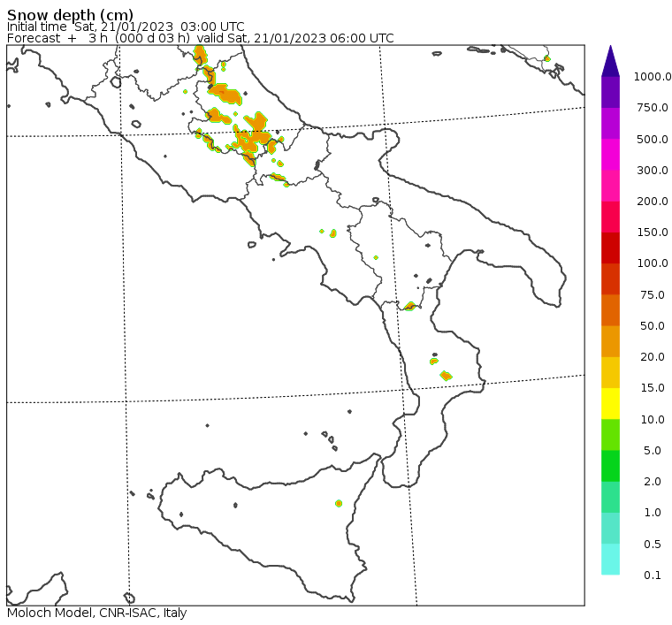Click the dark blue arrow atop the color bar
This screenshot has width=672, height=625.
610,64
